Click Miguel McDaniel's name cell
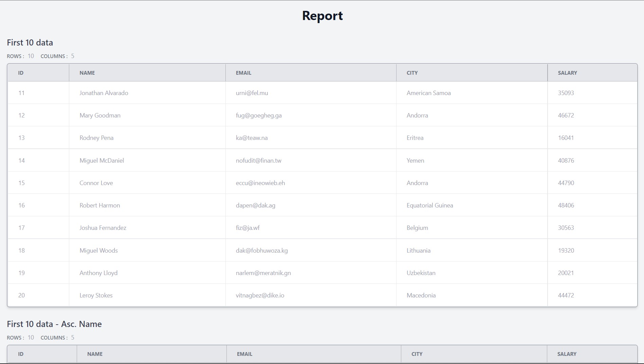 [102, 160]
